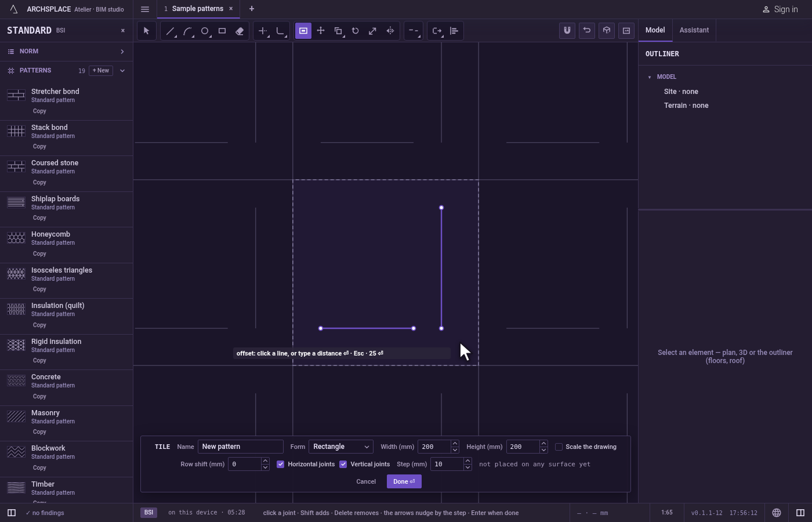Select the Fillet corner tool
This screenshot has height=522, width=812.
pyautogui.click(x=280, y=31)
